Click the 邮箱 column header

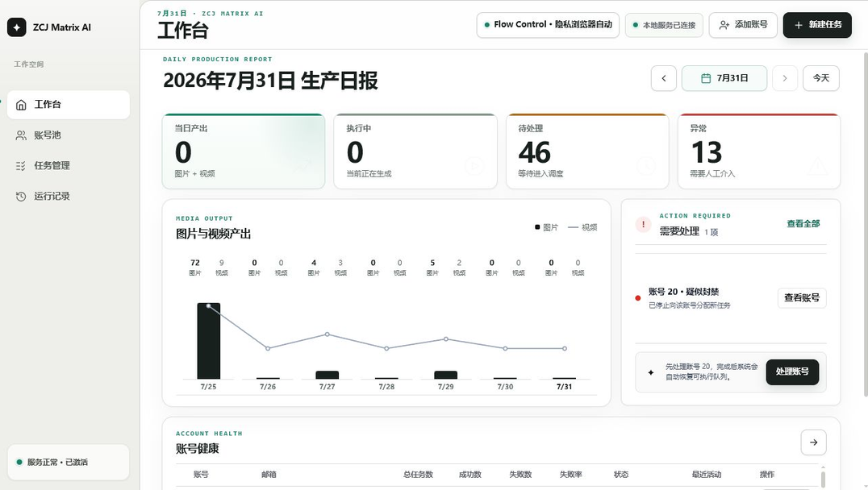pyautogui.click(x=269, y=475)
